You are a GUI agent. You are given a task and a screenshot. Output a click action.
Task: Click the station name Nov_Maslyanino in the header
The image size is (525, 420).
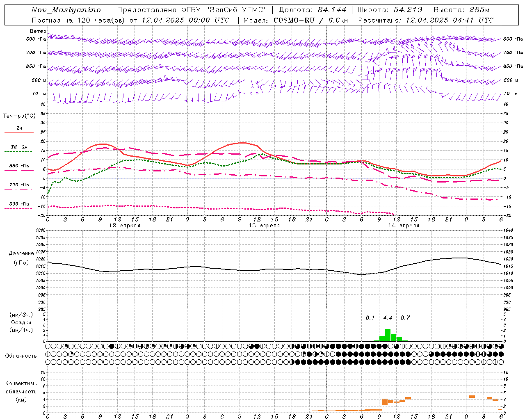click(66, 10)
